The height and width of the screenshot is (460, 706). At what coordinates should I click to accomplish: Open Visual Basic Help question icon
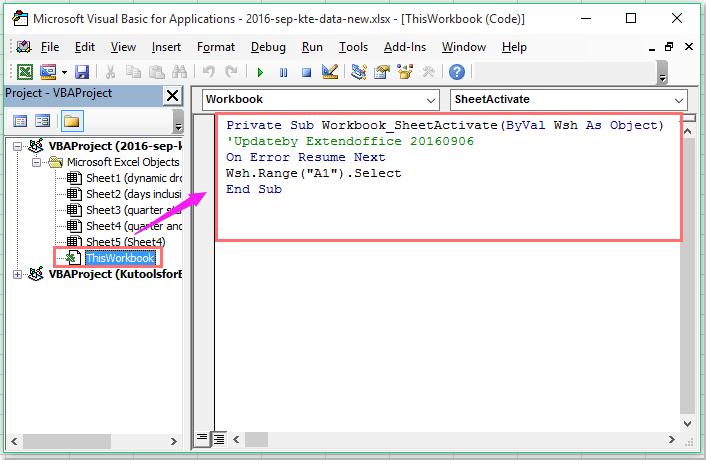tap(457, 72)
